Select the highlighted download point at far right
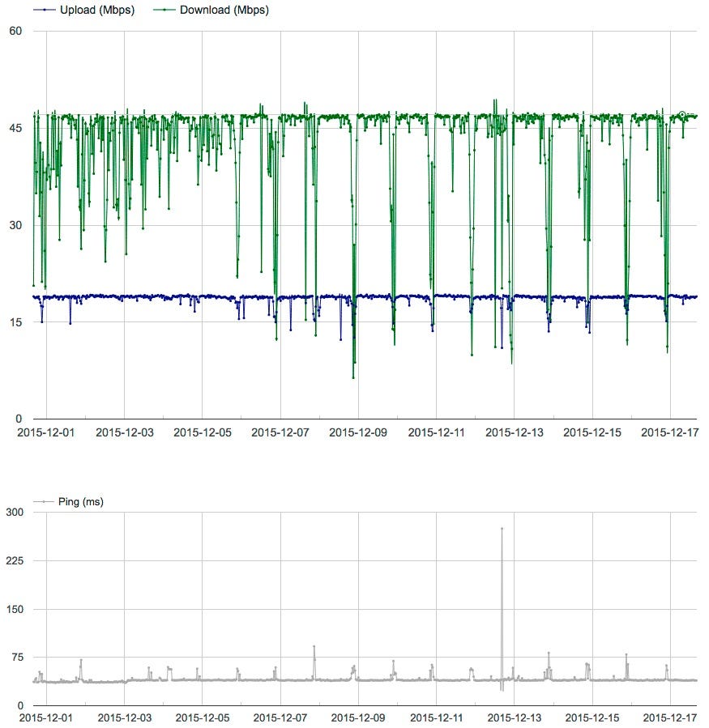Viewport: 709px width, 728px height. pyautogui.click(x=681, y=114)
